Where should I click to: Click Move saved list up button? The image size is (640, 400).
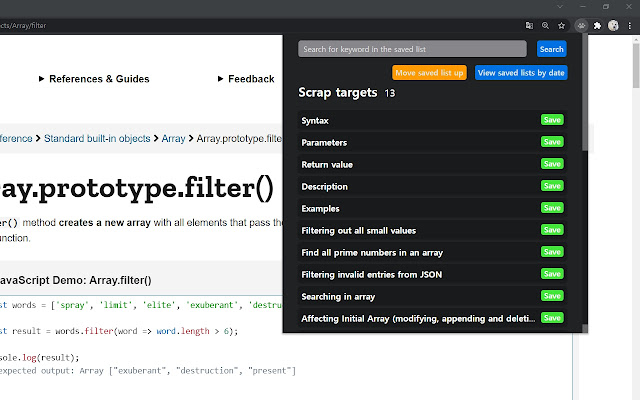[429, 73]
